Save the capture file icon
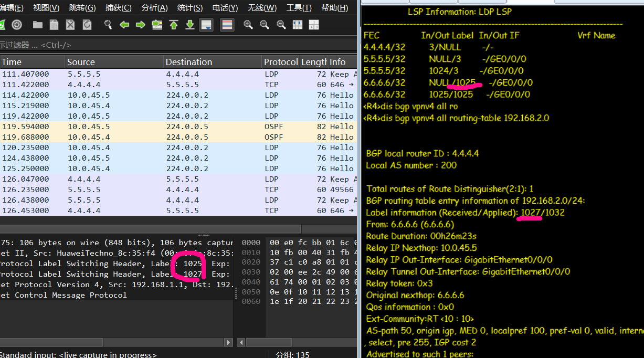 tap(54, 25)
